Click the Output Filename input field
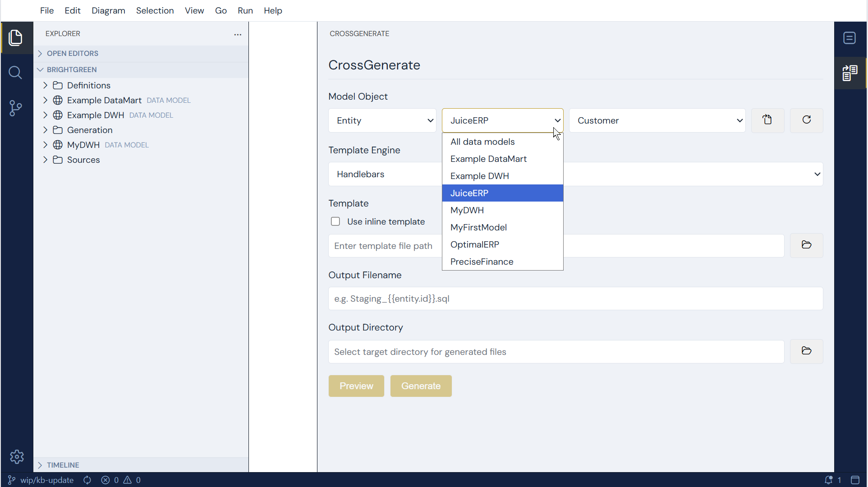The height and width of the screenshot is (487, 868). tap(575, 299)
